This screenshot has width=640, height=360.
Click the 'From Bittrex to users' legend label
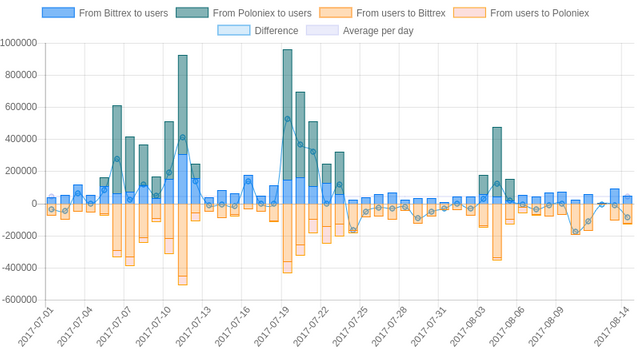[x=123, y=13]
